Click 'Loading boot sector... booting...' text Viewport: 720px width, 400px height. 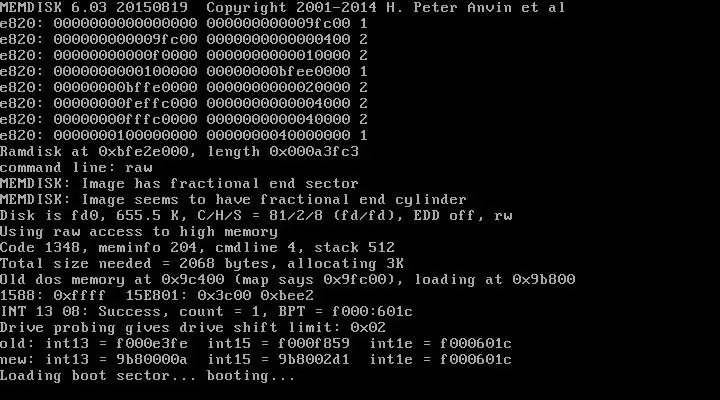148,376
